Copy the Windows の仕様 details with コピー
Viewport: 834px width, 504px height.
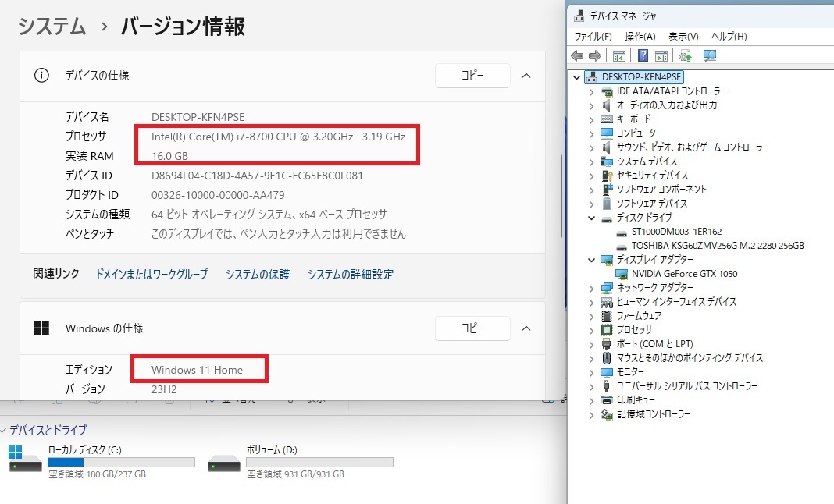[x=472, y=328]
